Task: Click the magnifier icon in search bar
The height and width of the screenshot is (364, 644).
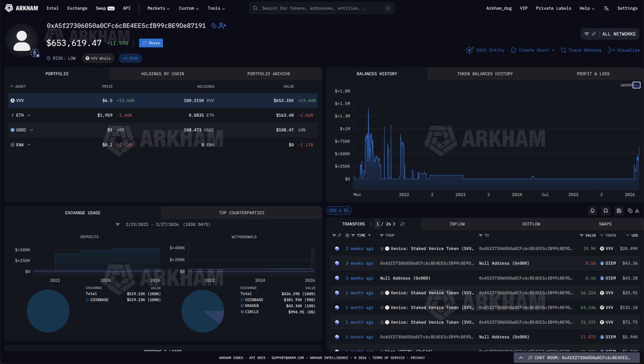Action: pyautogui.click(x=255, y=8)
